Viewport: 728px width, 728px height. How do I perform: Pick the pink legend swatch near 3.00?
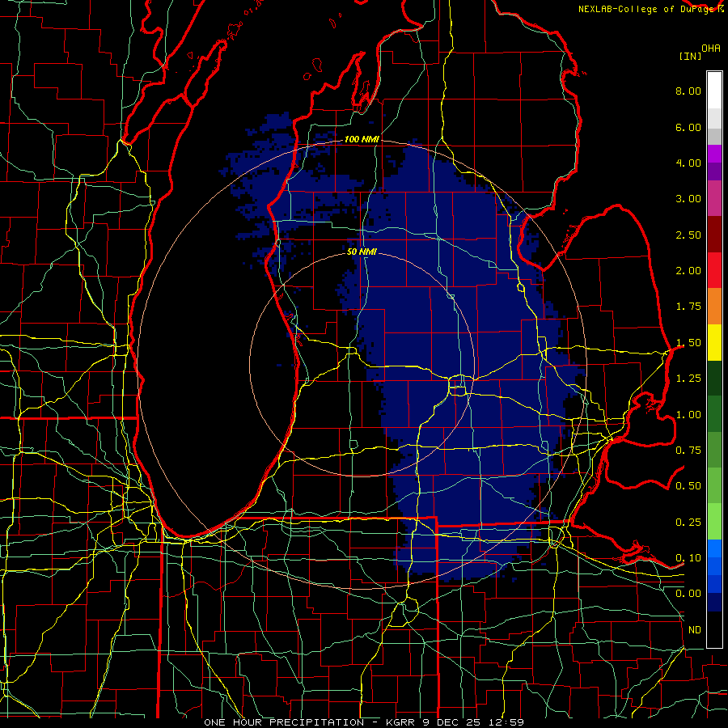pyautogui.click(x=714, y=199)
